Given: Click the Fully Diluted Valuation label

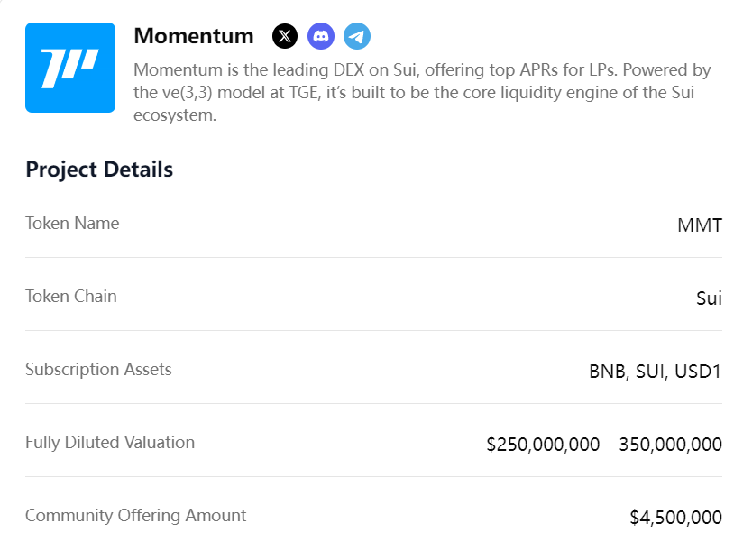Looking at the screenshot, I should 110,442.
